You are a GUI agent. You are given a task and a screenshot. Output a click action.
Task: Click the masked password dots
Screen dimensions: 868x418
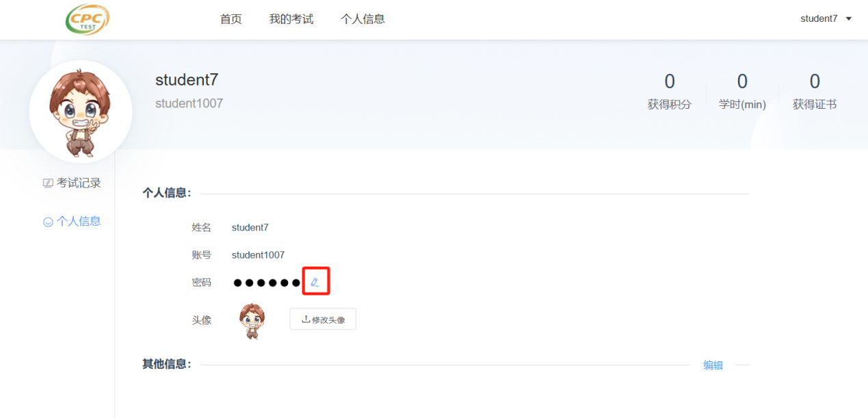click(267, 283)
